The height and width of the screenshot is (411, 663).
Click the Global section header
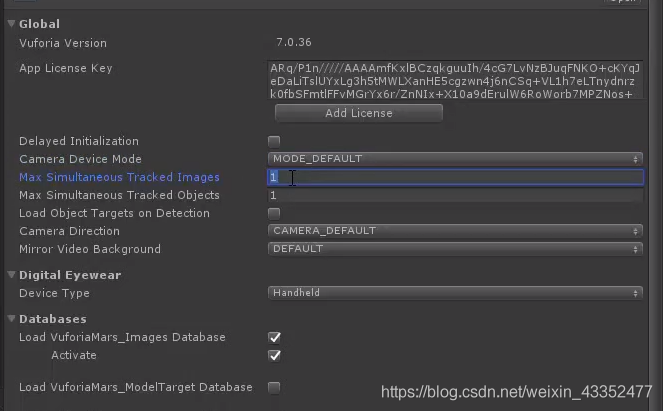[39, 24]
